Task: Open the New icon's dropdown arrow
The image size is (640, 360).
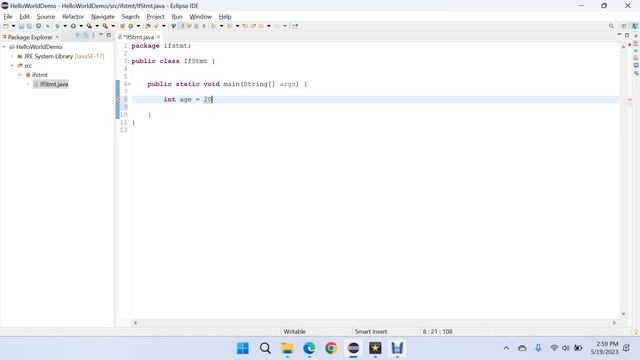Action: point(13,26)
